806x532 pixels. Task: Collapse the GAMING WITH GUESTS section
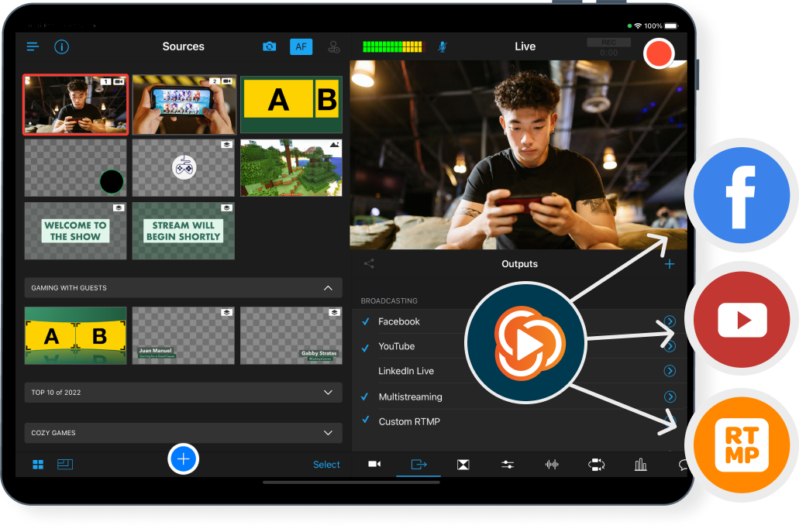point(328,287)
